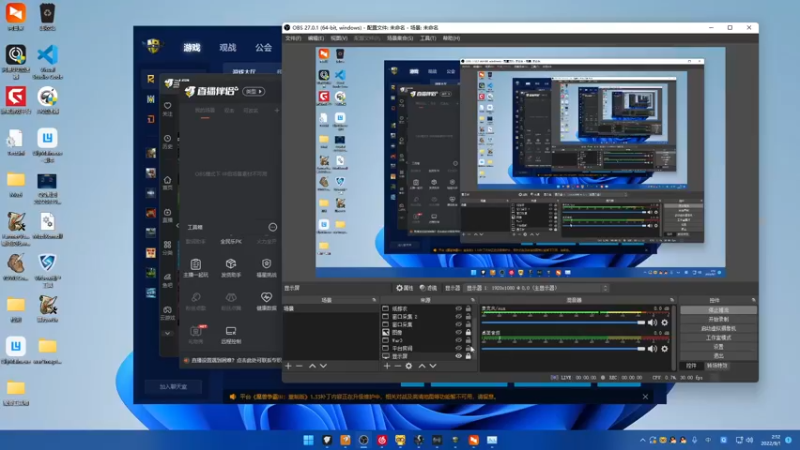Switch to the 观战 tab in the game platform window
Viewport: 800px width, 450px height.
click(228, 47)
